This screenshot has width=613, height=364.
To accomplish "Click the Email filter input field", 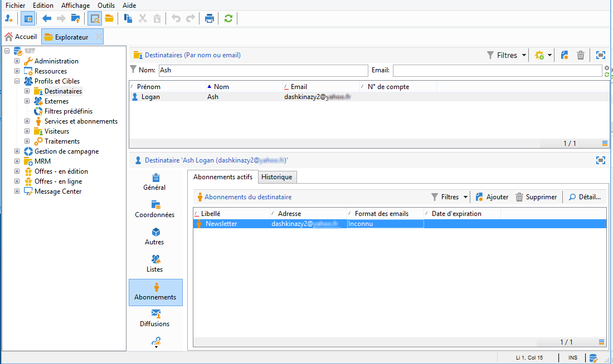I will point(497,70).
